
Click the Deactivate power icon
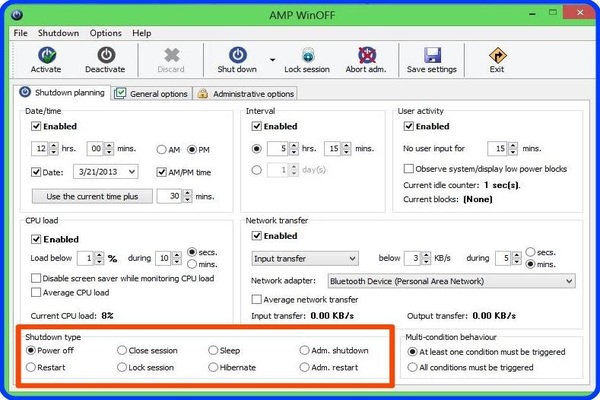coord(106,55)
